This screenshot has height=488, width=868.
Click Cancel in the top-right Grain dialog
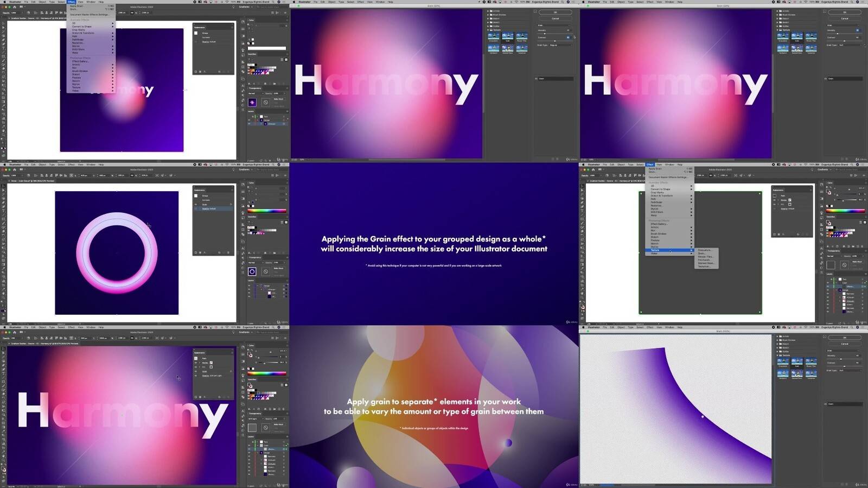[845, 18]
